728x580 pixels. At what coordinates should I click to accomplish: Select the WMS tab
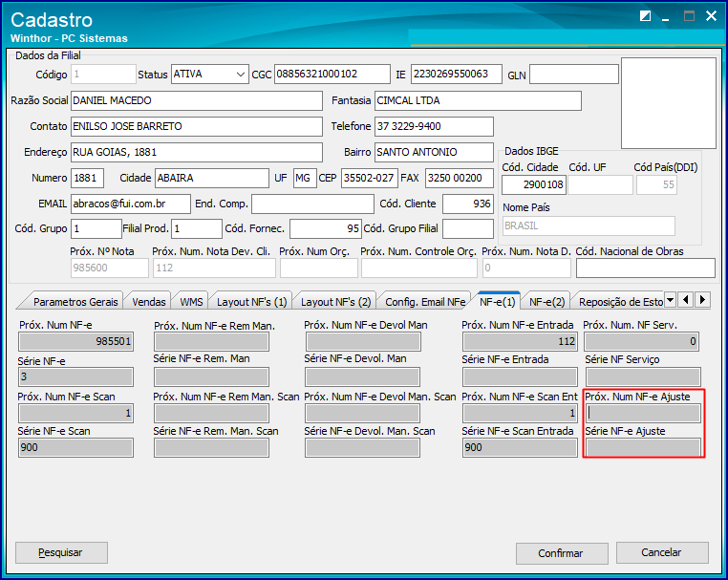[x=191, y=302]
